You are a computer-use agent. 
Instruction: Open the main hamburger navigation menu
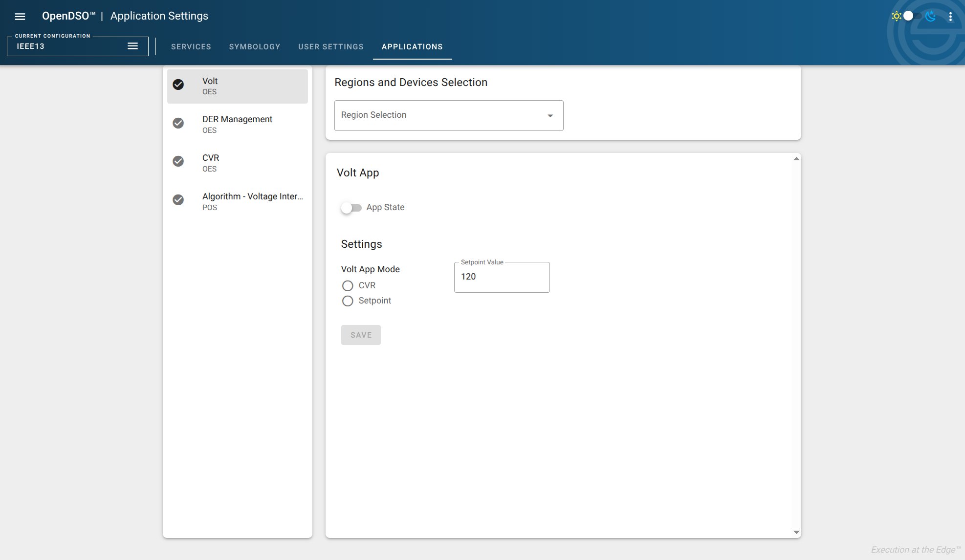[x=20, y=17]
